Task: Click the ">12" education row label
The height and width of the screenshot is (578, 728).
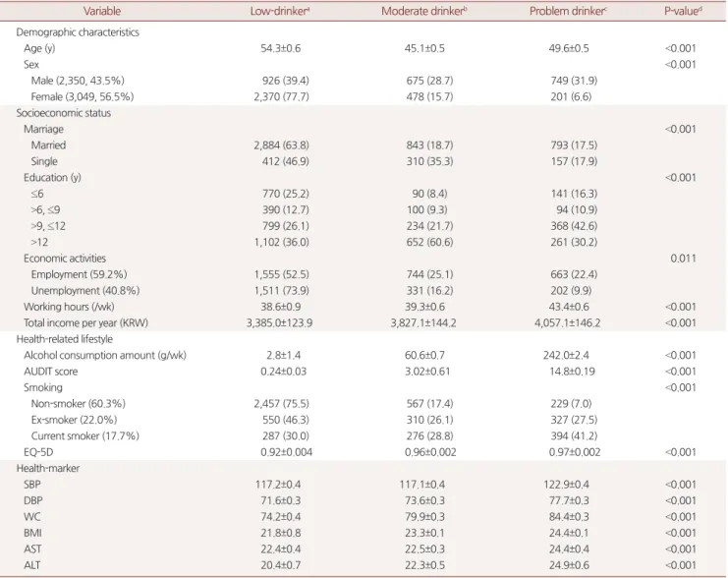Action: coord(39,242)
